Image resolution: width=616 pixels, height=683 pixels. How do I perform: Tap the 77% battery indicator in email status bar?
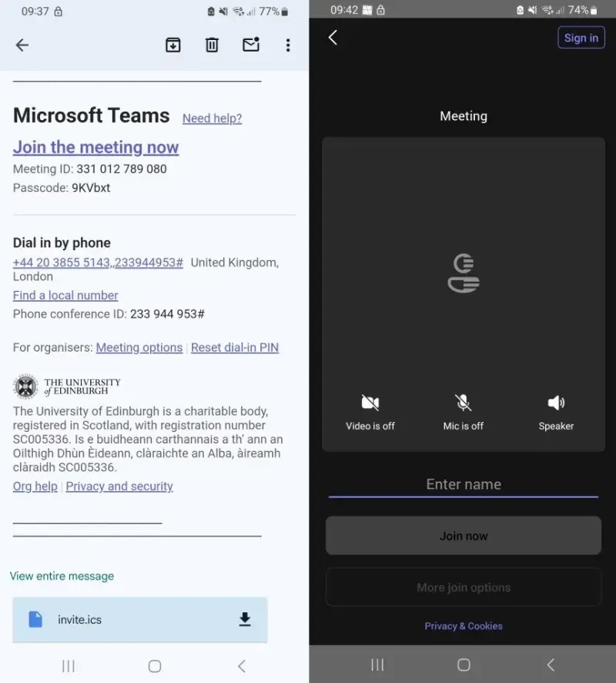(x=273, y=12)
